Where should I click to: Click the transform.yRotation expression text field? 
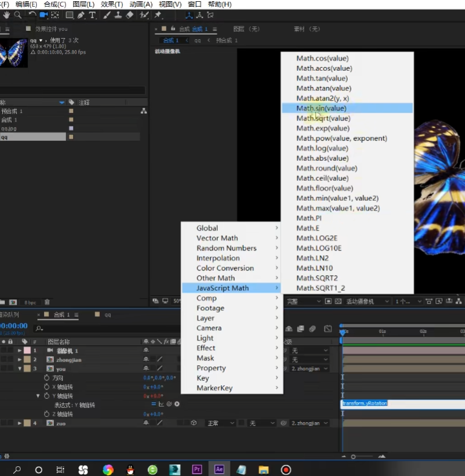pyautogui.click(x=403, y=403)
